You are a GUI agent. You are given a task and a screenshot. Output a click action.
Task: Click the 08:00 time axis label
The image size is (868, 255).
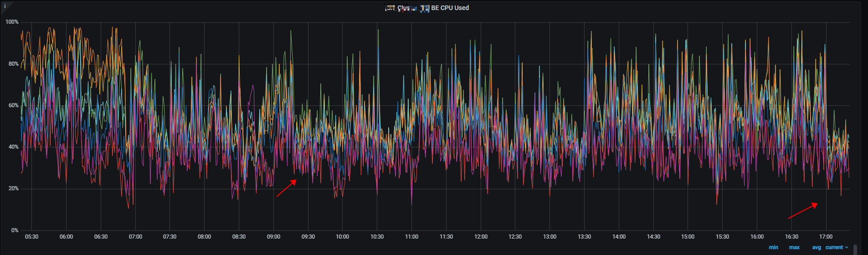point(204,237)
